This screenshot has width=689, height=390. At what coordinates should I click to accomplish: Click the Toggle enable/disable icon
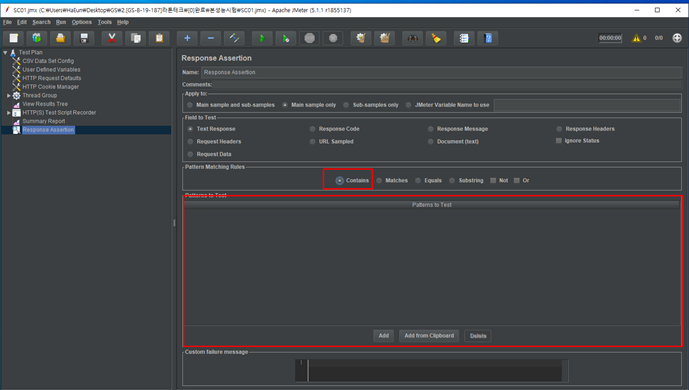[234, 38]
